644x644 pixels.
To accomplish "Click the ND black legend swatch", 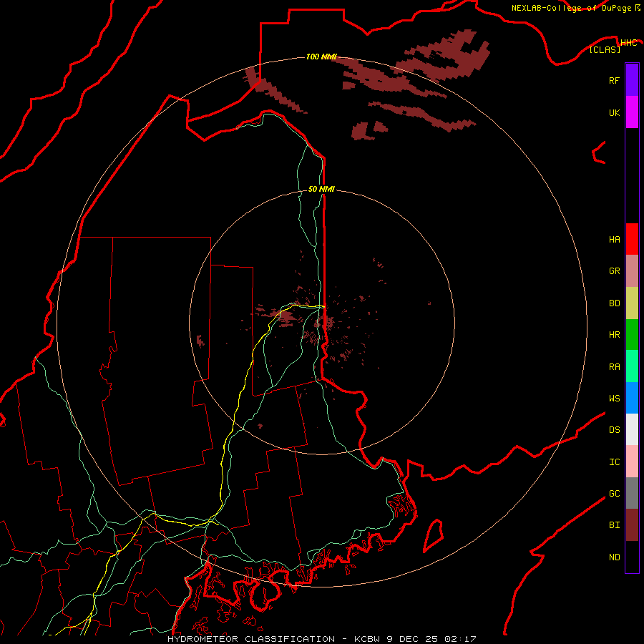I will (632, 557).
